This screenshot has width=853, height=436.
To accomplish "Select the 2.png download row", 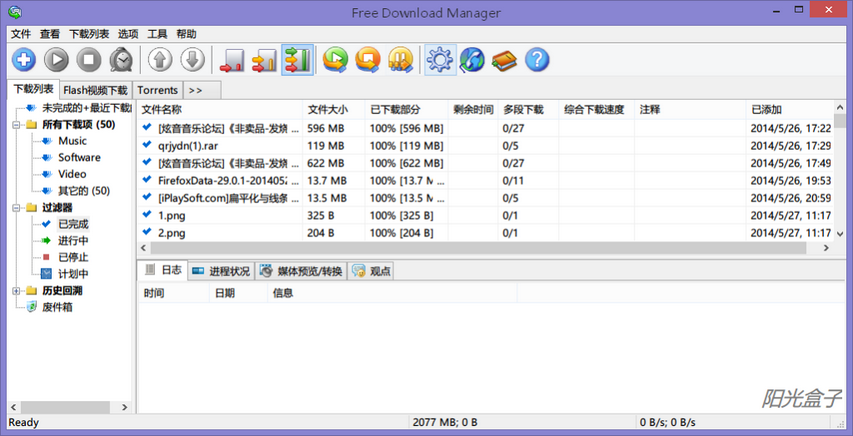I will click(x=485, y=233).
